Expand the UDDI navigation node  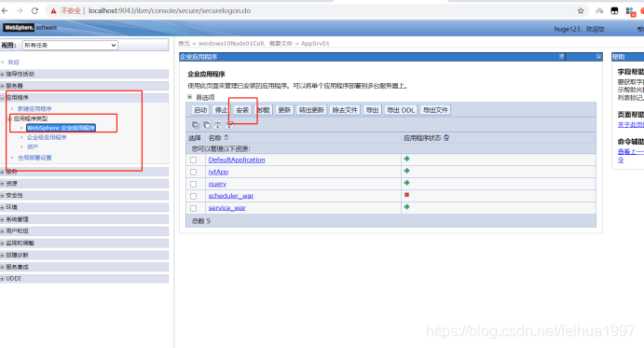pyautogui.click(x=3, y=278)
